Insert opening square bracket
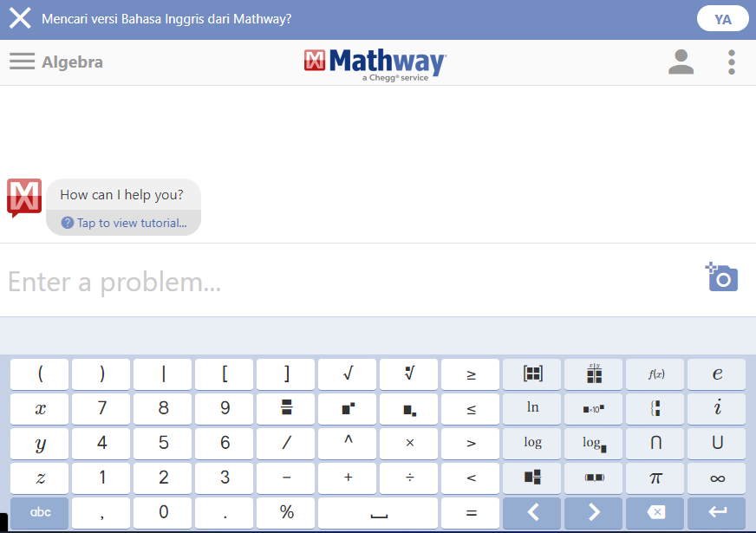This screenshot has width=756, height=533. point(225,374)
